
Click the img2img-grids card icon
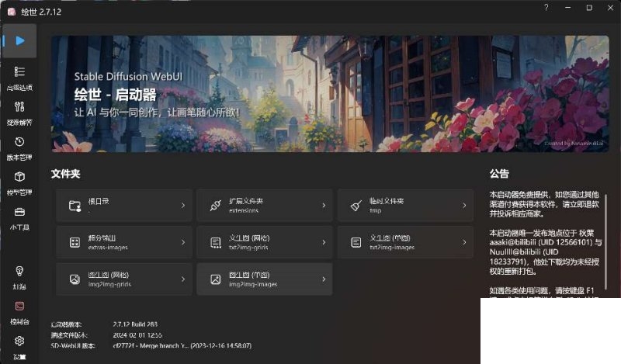pyautogui.click(x=75, y=279)
